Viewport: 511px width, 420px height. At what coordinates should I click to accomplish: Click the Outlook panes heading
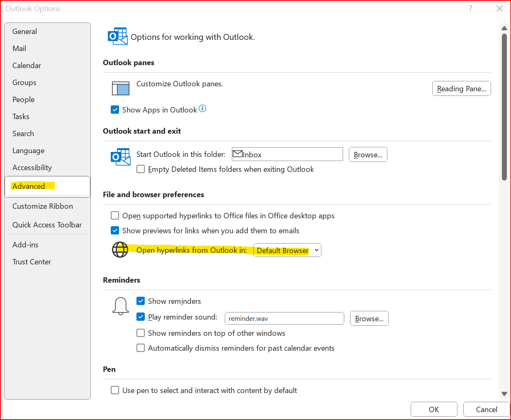[x=129, y=63]
